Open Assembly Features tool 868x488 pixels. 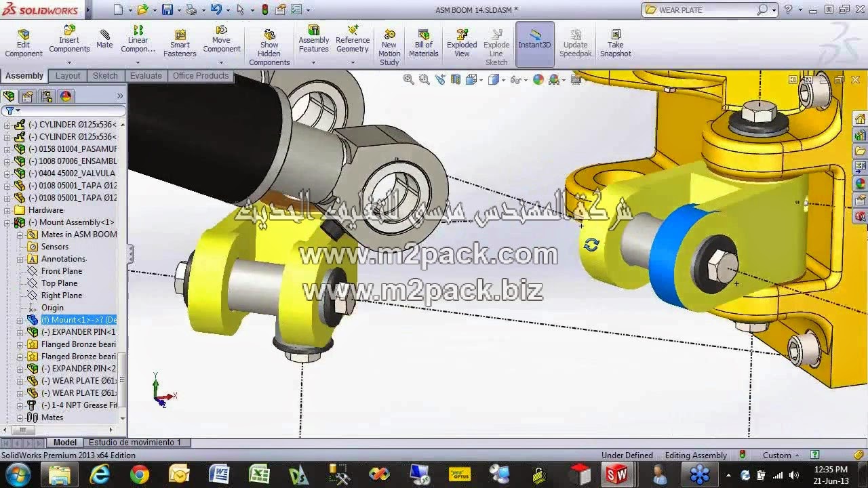pyautogui.click(x=314, y=39)
